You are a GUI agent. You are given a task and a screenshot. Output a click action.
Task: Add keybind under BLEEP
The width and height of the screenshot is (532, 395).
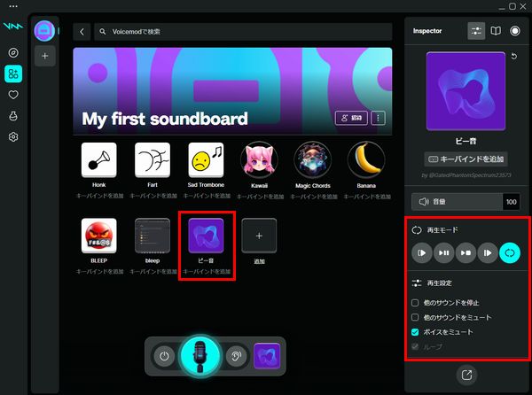coord(99,272)
